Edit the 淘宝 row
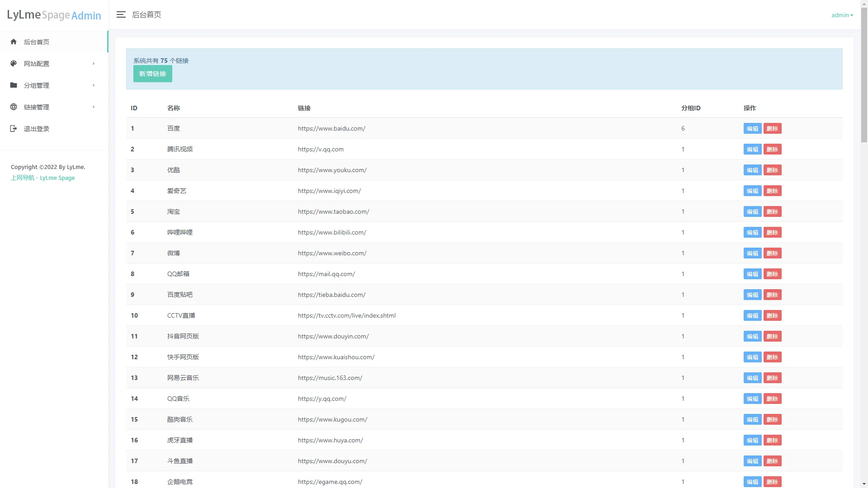Screen dimensions: 868x488 point(752,211)
